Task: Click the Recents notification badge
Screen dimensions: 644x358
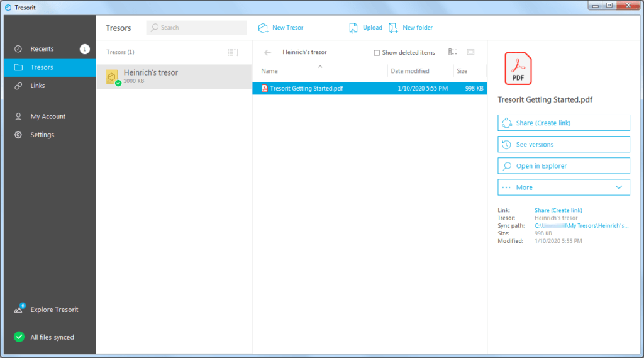Action: click(85, 49)
